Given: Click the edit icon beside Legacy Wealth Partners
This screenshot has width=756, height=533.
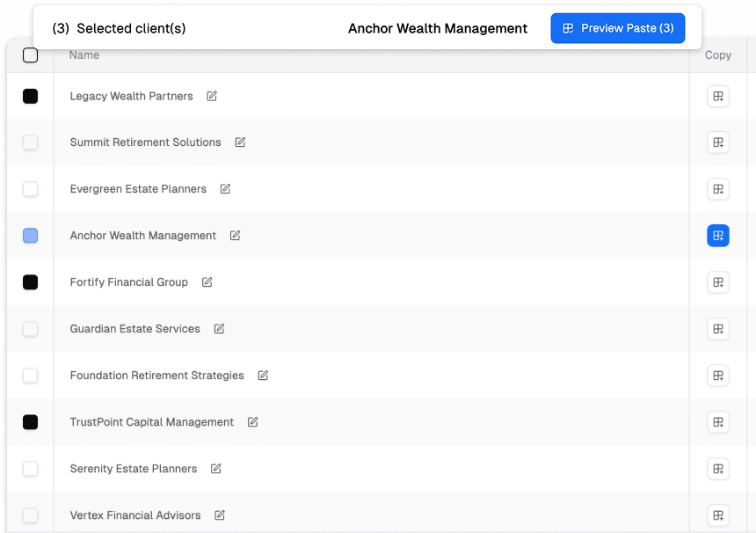Looking at the screenshot, I should (212, 96).
